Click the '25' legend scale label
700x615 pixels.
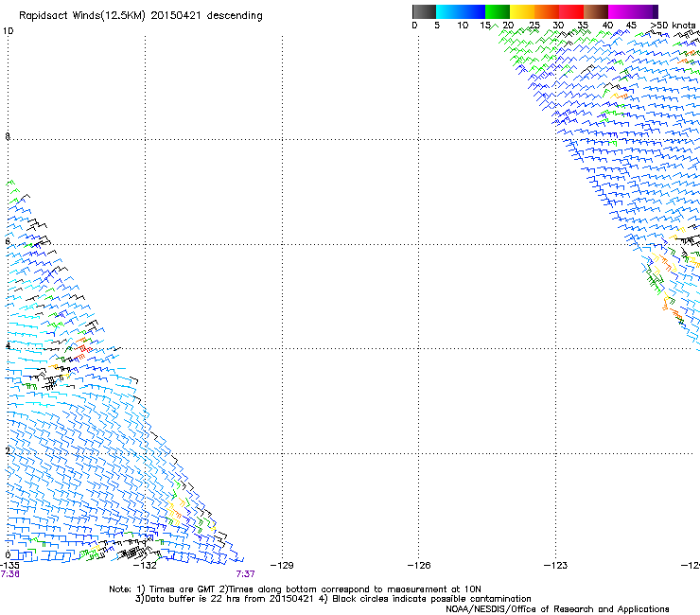coord(534,25)
